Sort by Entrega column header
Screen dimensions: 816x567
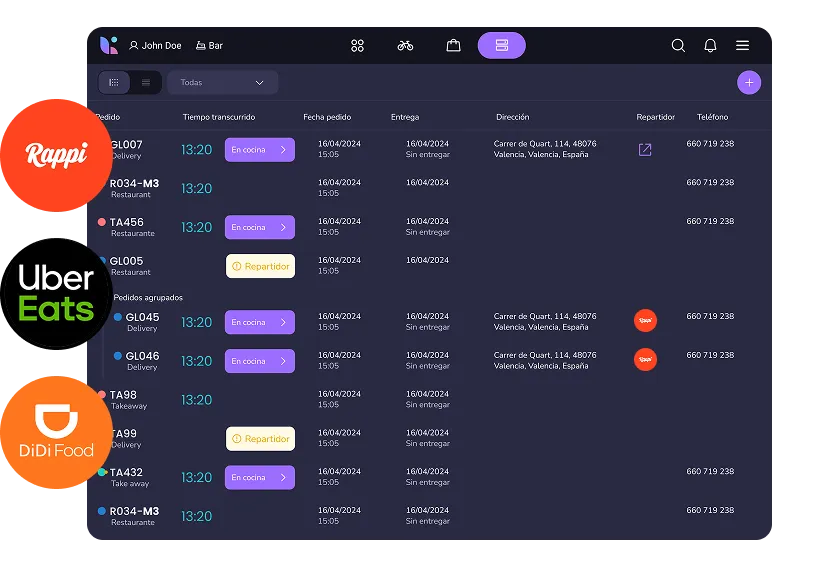click(405, 117)
